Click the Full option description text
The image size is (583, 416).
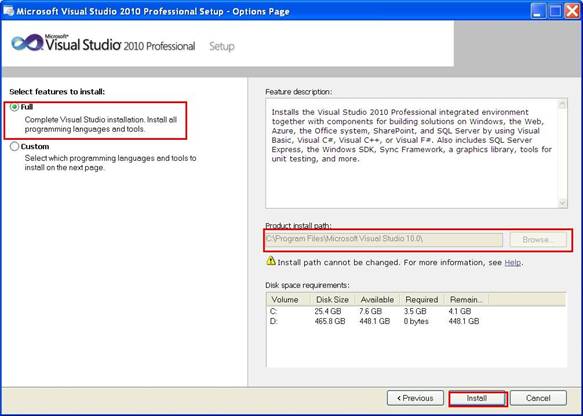pos(101,125)
